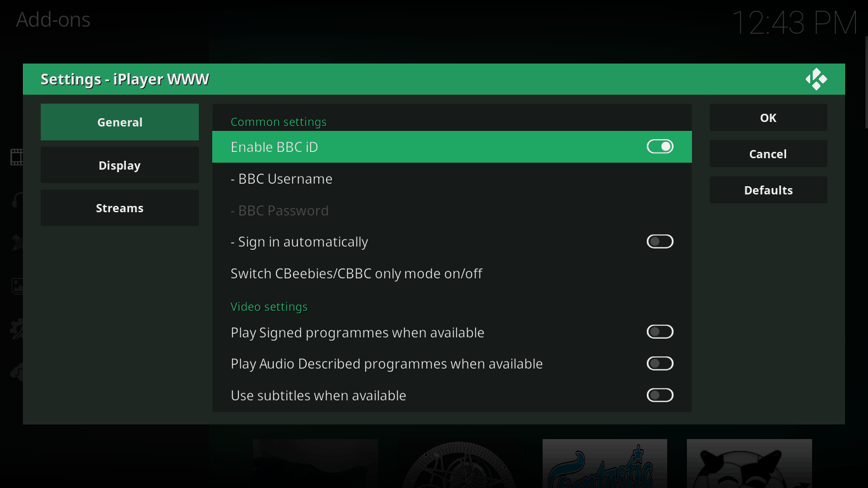Reset settings using Defaults button
868x488 pixels.
coord(768,190)
